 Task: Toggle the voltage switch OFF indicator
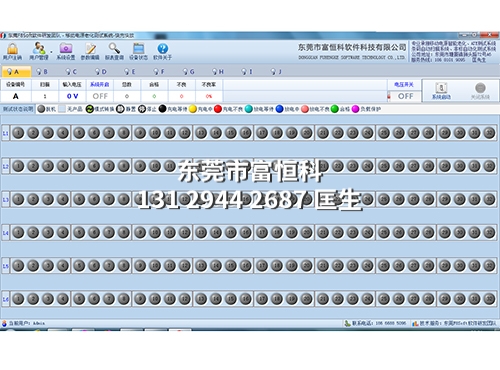tap(405, 96)
